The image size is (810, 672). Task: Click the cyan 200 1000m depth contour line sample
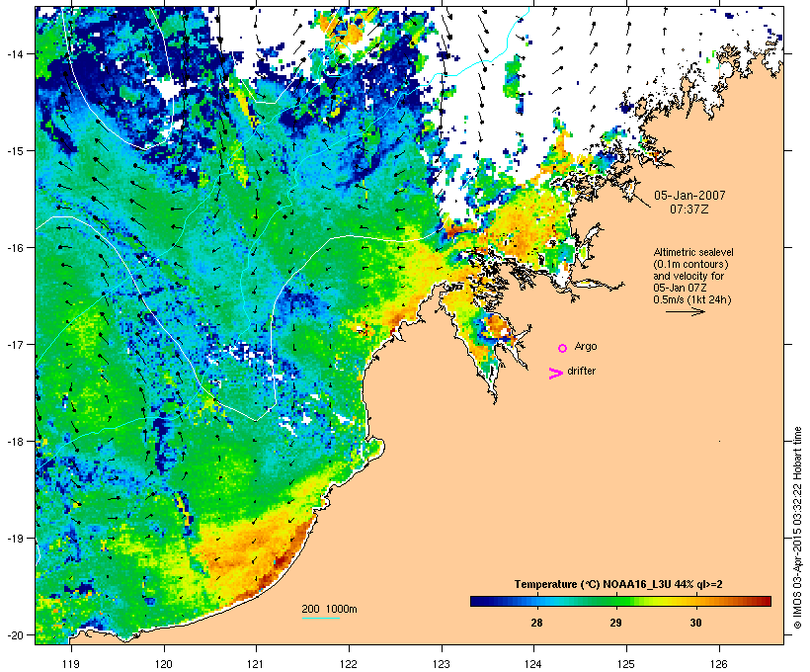point(320,618)
